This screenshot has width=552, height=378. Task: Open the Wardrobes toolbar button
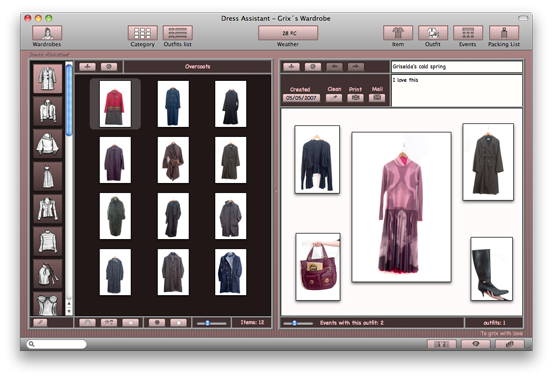[x=47, y=33]
